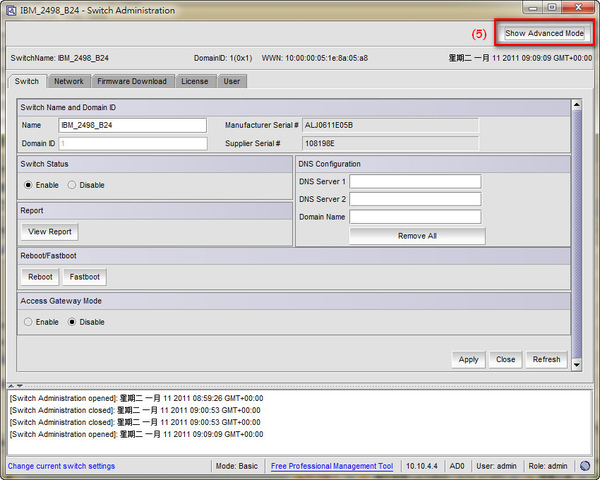This screenshot has width=600, height=480.
Task: Collapse log pane with the up arrow
Action: point(11,385)
